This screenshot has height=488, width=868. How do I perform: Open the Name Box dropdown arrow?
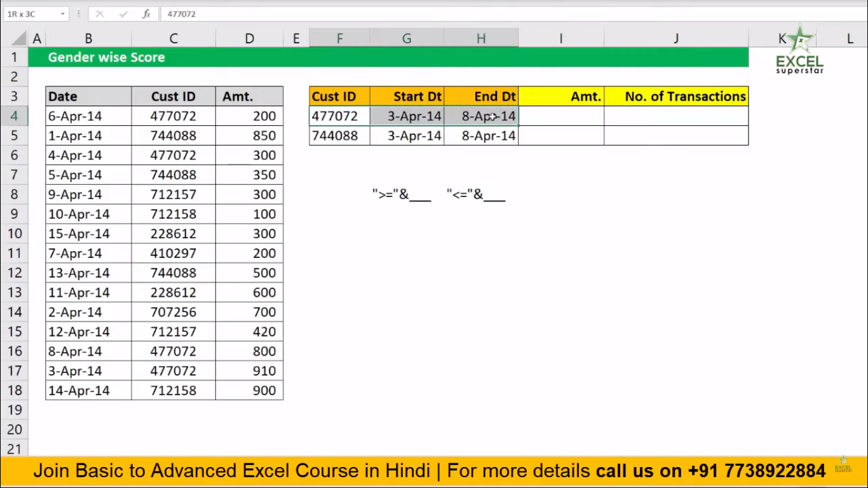click(x=62, y=14)
